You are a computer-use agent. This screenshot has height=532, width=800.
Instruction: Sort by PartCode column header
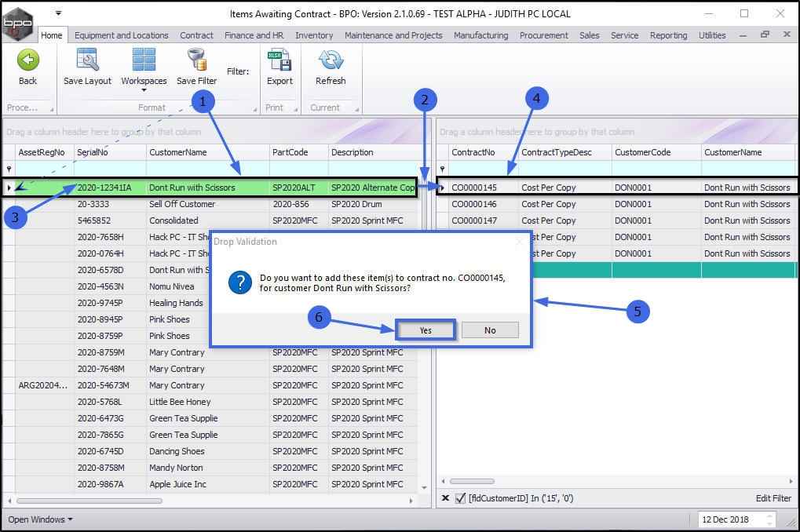click(x=299, y=152)
